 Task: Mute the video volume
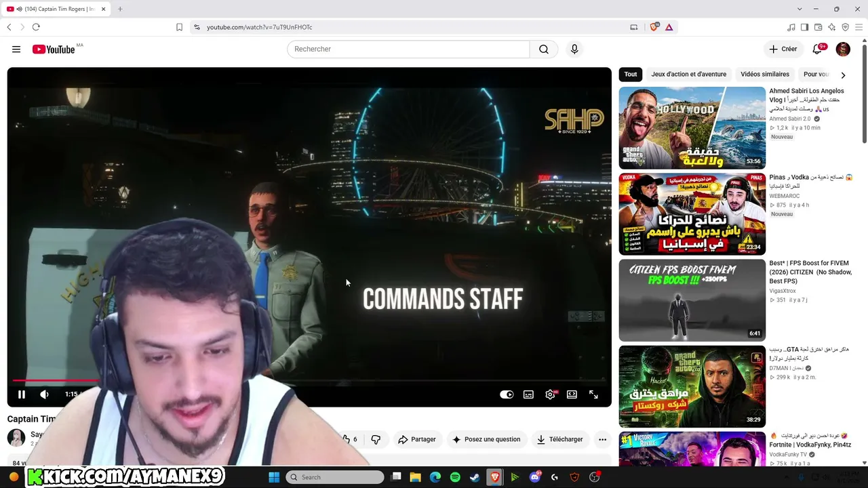tap(44, 394)
